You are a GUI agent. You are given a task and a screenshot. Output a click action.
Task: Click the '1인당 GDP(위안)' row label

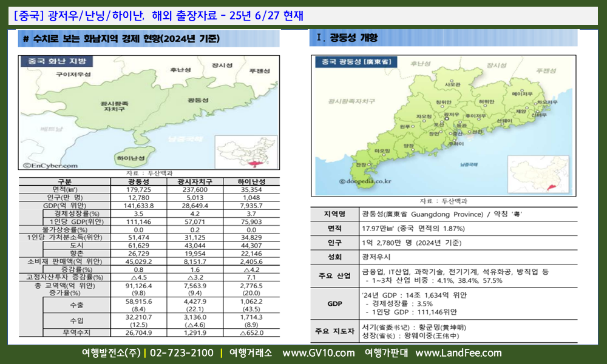tap(76, 221)
